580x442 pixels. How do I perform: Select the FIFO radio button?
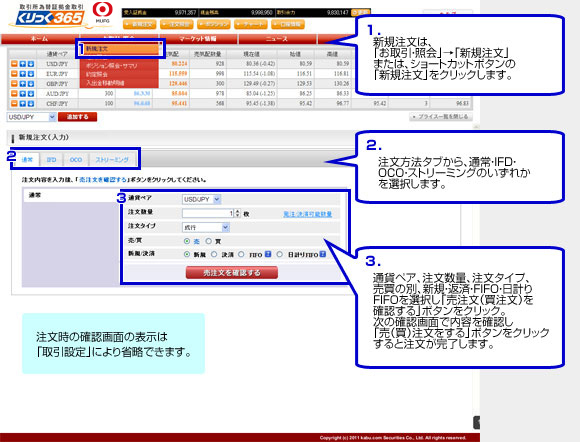click(241, 254)
